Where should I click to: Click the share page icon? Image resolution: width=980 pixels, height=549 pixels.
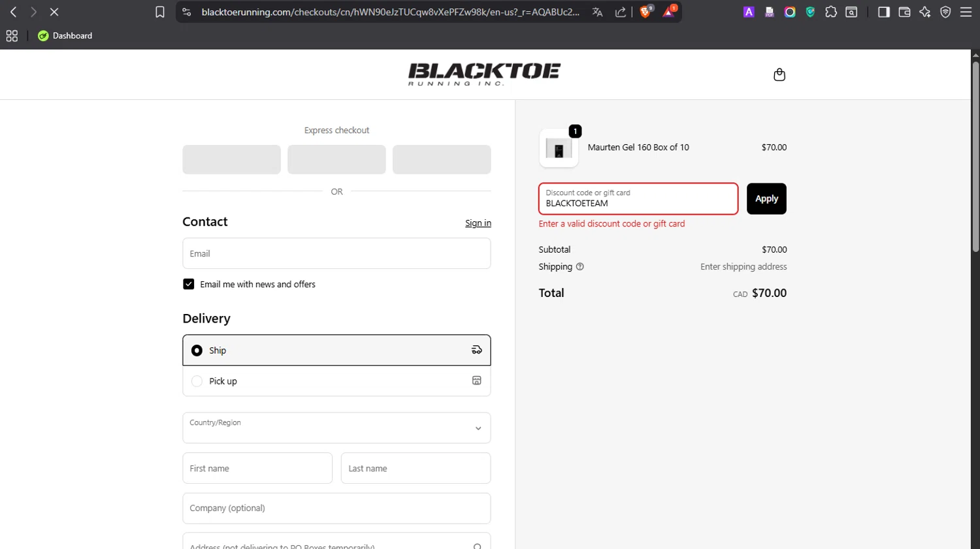pos(620,12)
